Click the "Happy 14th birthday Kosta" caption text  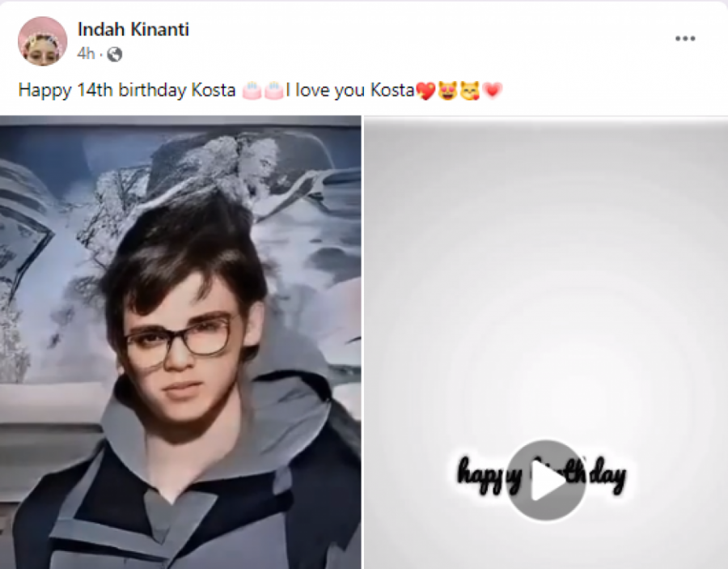(x=127, y=90)
